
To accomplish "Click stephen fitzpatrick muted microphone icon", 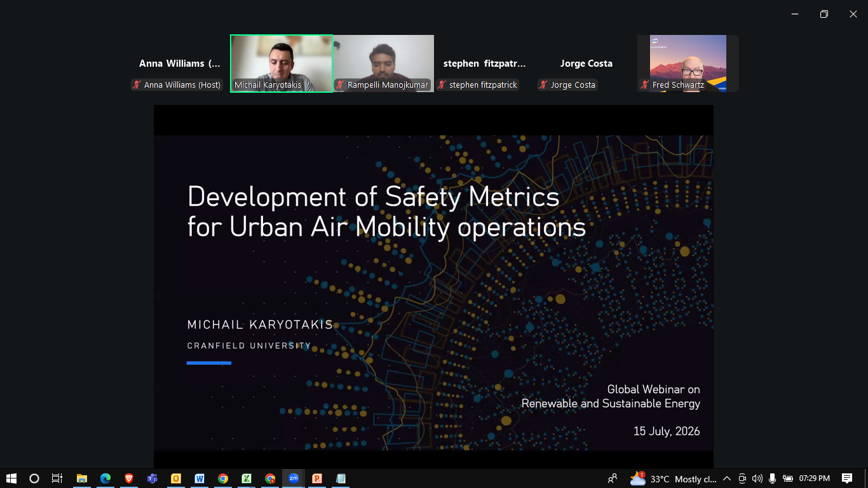I will coord(442,85).
